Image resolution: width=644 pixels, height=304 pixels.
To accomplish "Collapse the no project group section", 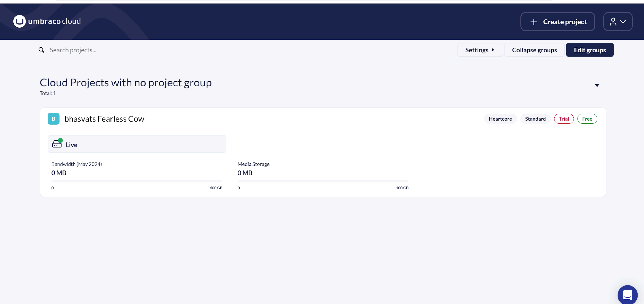I will [597, 85].
